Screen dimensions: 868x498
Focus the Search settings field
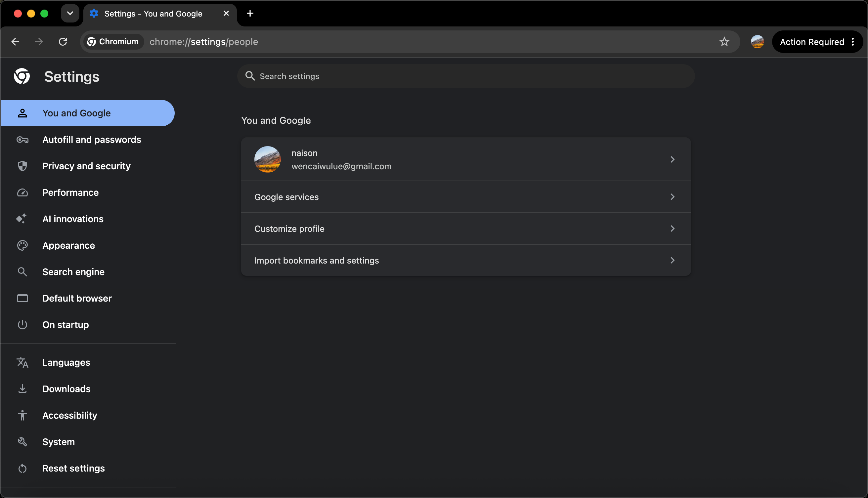click(466, 76)
